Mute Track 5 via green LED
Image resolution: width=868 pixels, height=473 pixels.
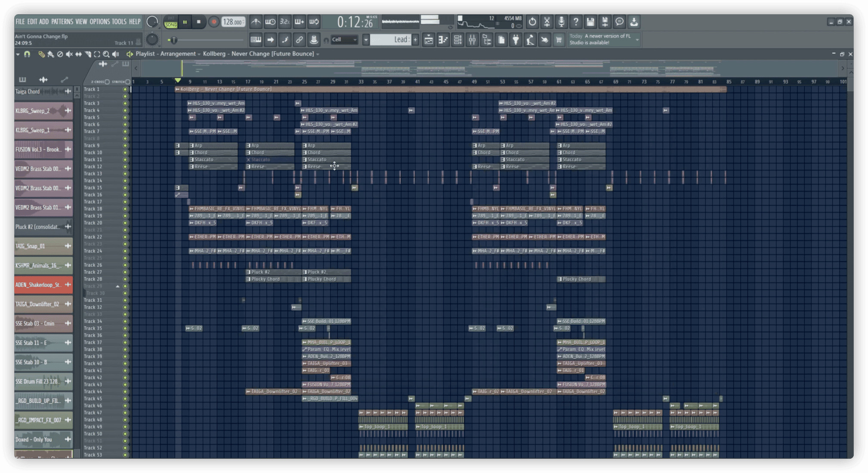click(x=125, y=117)
